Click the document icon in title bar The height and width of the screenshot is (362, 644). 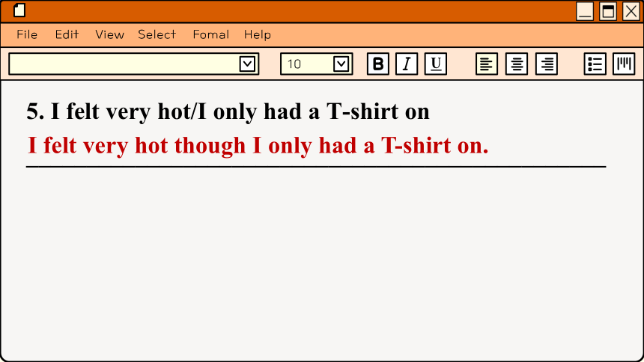pos(19,10)
